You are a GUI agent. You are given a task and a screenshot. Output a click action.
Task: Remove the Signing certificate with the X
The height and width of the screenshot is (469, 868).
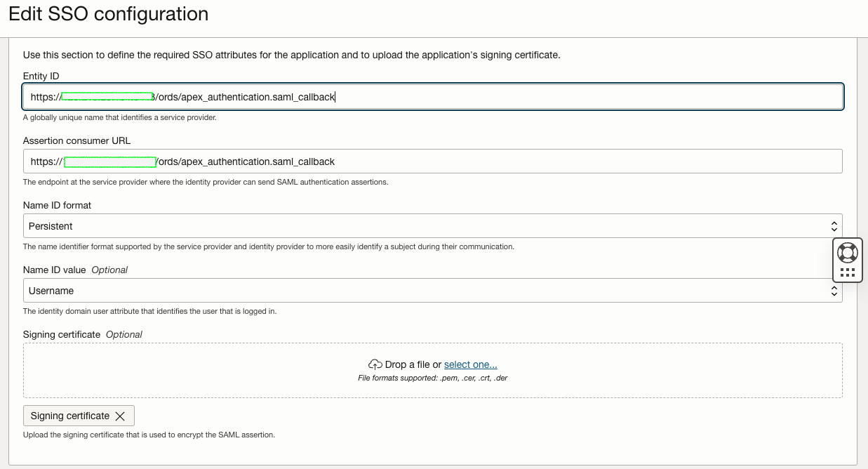point(120,416)
